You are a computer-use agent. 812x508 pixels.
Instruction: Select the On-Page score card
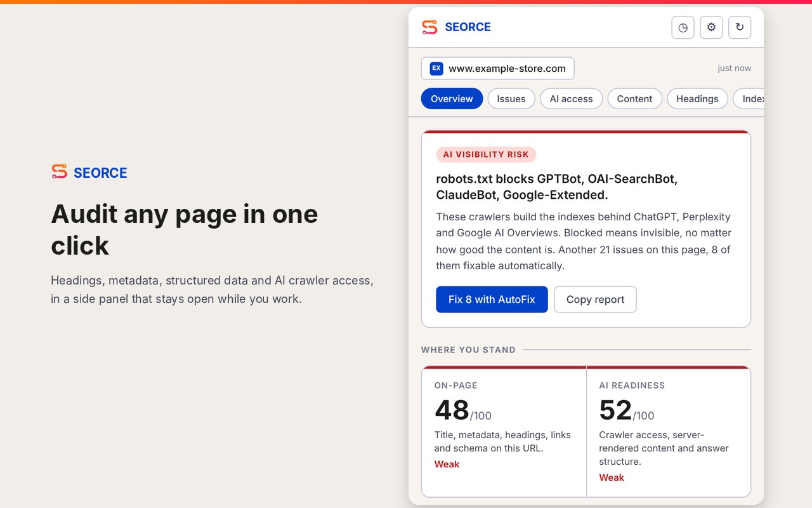[x=504, y=431]
